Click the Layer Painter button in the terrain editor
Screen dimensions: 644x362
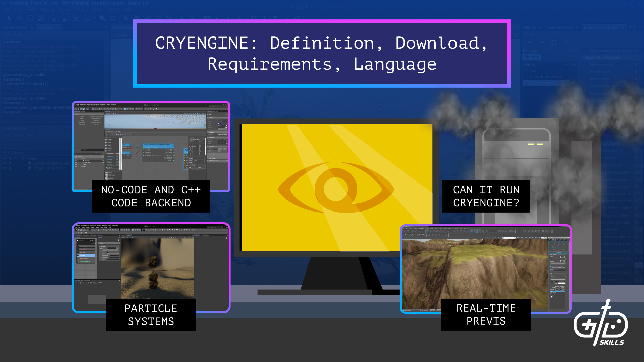pyautogui.click(x=553, y=248)
